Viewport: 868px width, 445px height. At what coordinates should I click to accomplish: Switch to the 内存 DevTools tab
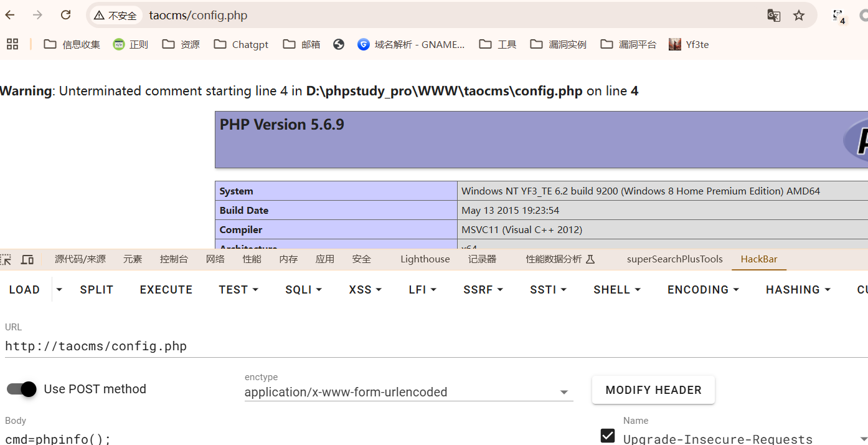(x=289, y=259)
